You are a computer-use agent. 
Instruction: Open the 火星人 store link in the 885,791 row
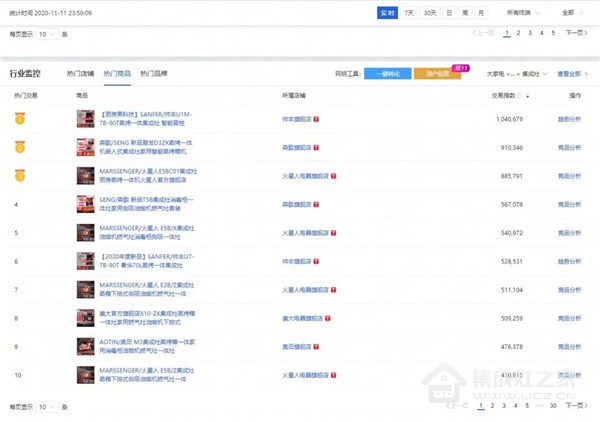(x=305, y=176)
